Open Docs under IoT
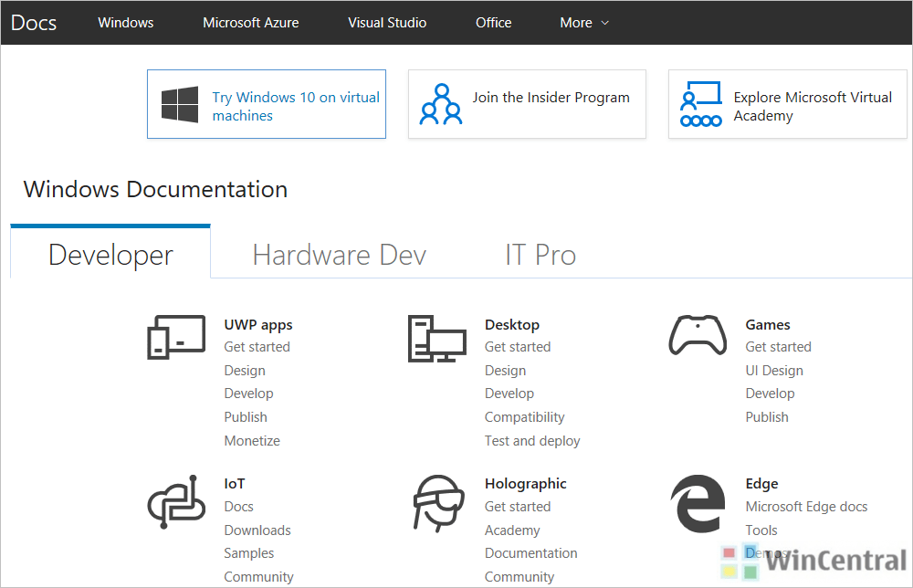Viewport: 913px width, 588px height. [238, 507]
